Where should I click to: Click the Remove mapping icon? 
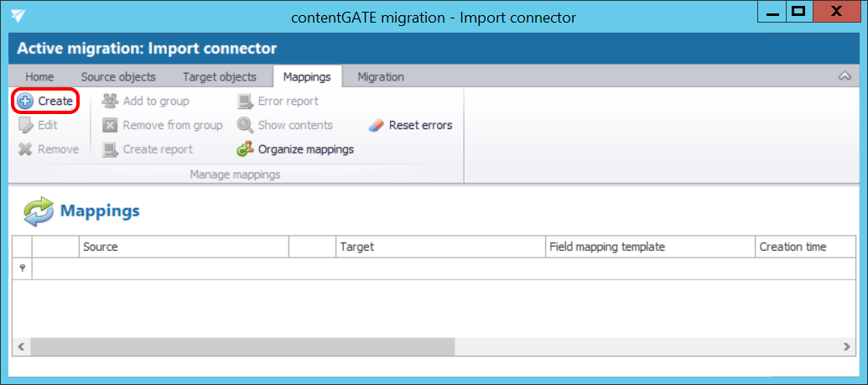click(25, 149)
